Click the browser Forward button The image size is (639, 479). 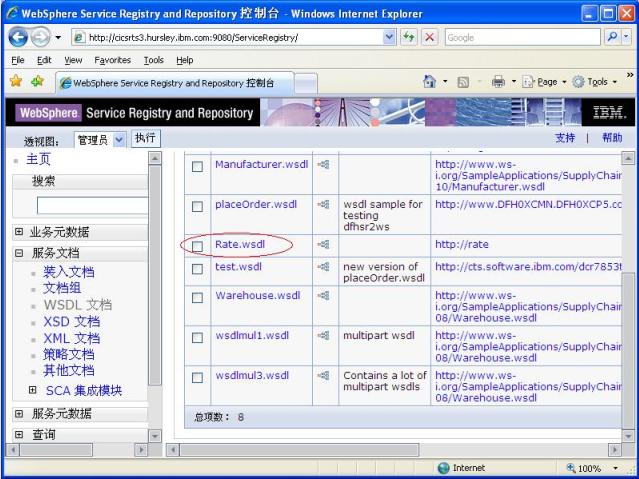(x=40, y=38)
